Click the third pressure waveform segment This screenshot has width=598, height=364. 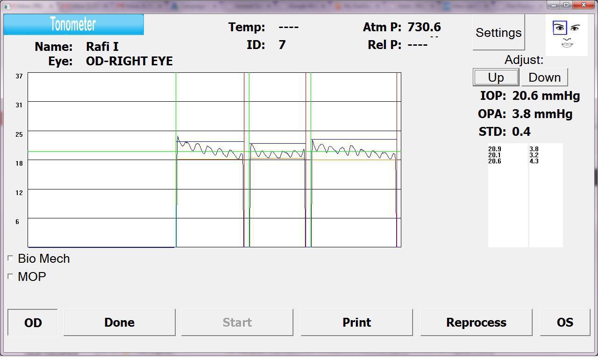pyautogui.click(x=354, y=151)
